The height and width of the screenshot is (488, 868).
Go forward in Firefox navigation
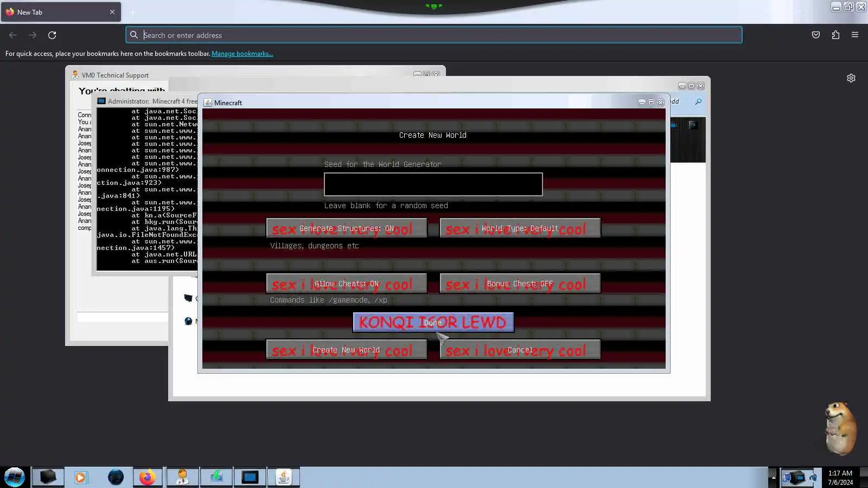click(x=33, y=35)
